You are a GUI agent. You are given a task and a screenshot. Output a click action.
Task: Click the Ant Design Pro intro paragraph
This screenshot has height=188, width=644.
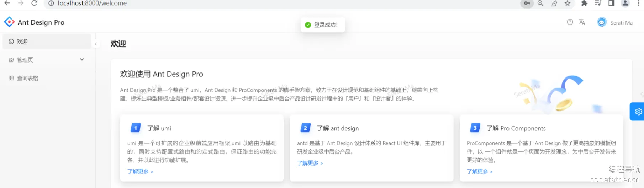pos(279,94)
